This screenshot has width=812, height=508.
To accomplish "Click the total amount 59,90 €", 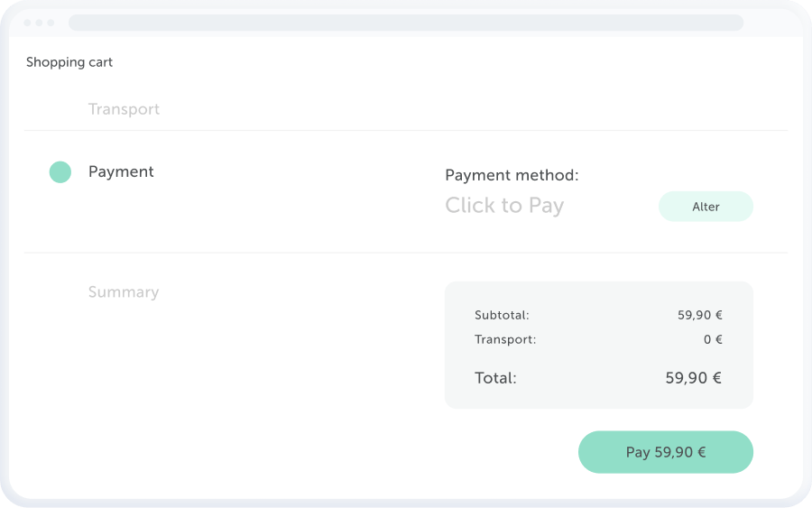I will click(693, 378).
